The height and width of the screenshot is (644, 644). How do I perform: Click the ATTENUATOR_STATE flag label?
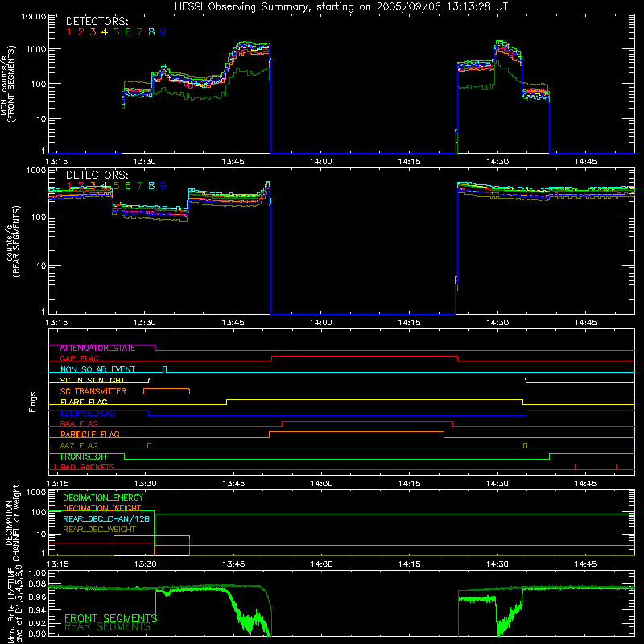[97, 349]
